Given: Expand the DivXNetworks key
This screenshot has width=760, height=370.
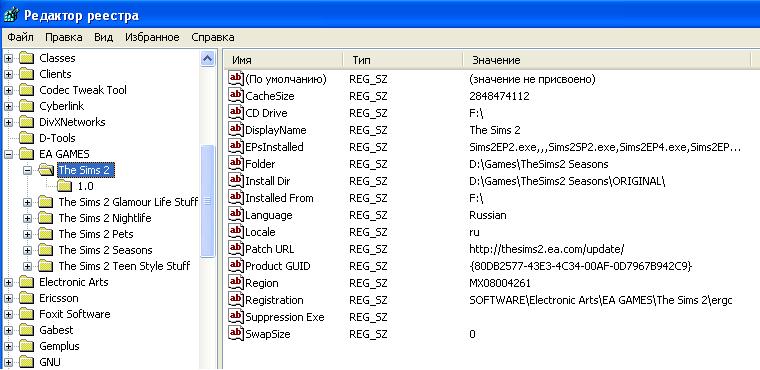Looking at the screenshot, I should pos(8,123).
